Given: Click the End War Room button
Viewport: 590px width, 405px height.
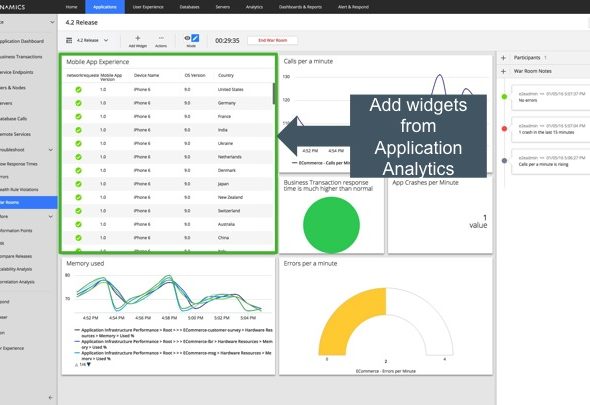Looking at the screenshot, I should tap(272, 40).
